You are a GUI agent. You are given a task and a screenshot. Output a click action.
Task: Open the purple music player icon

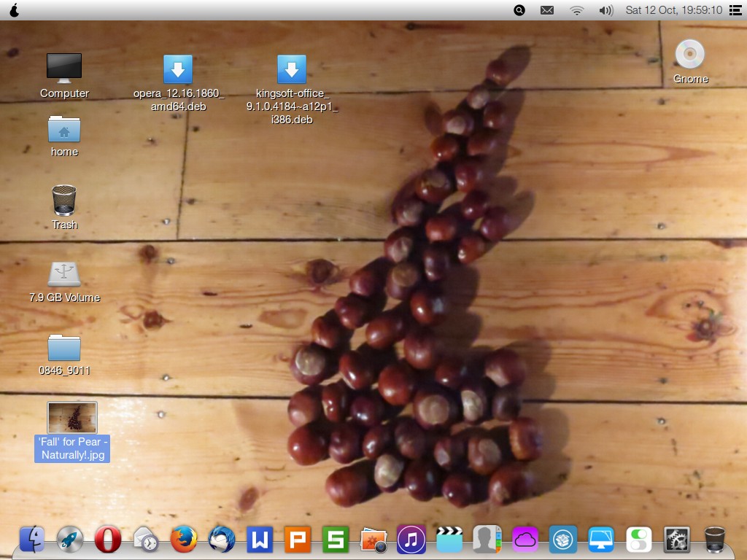pos(411,540)
